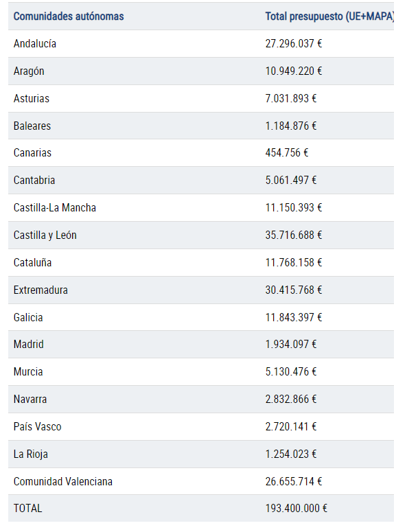Select the Castilla-La Mancha row label
396x532 pixels.
55,207
